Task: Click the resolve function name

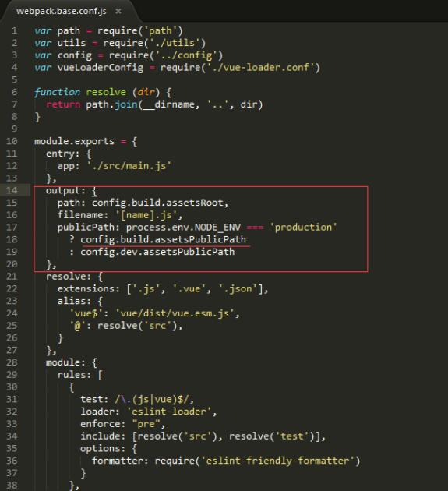Action: pyautogui.click(x=106, y=92)
